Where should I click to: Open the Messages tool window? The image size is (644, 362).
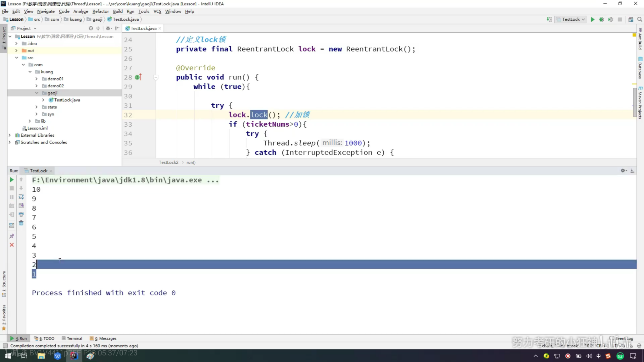tap(103, 338)
